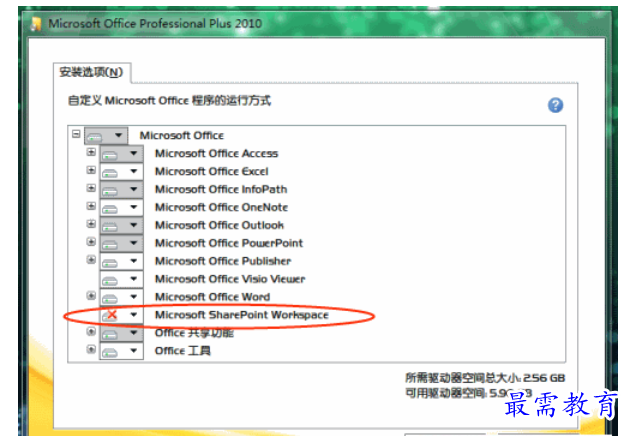Viewport: 626px width, 436px height.
Task: Open install-state dropdown arrow for Office Access
Action: [x=134, y=153]
